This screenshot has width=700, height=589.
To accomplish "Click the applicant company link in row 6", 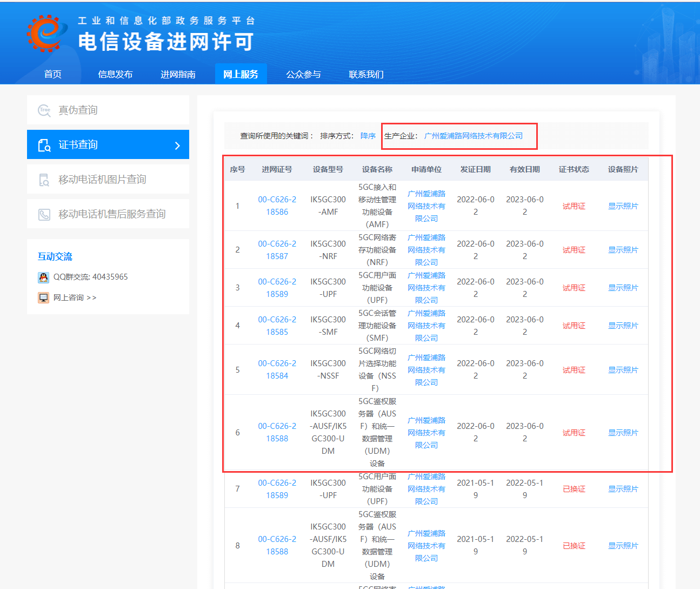I will [x=426, y=433].
